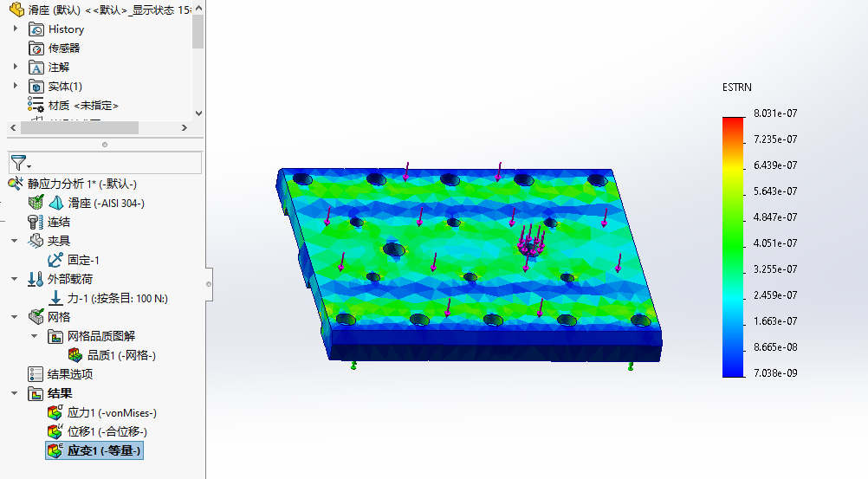Click the legend value 6.439e-07
The height and width of the screenshot is (479, 868).
click(775, 165)
